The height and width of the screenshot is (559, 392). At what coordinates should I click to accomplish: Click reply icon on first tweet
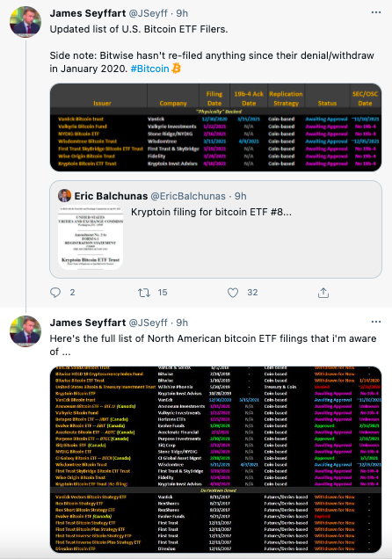[x=55, y=293]
